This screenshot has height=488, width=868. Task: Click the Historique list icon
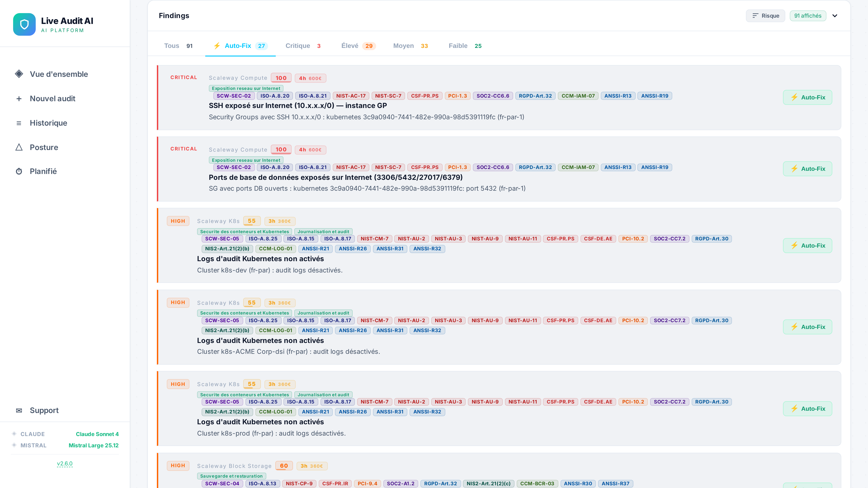pyautogui.click(x=19, y=123)
